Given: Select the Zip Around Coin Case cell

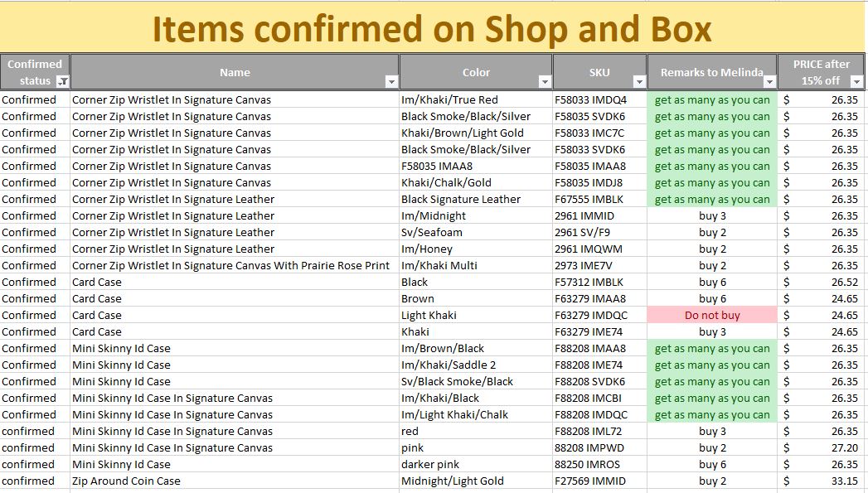Looking at the screenshot, I should (126, 481).
